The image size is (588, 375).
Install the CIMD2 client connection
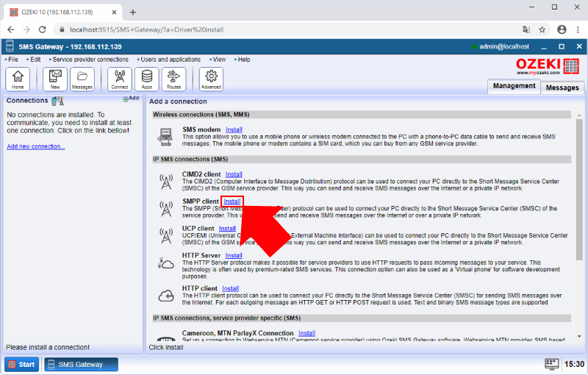click(x=234, y=174)
